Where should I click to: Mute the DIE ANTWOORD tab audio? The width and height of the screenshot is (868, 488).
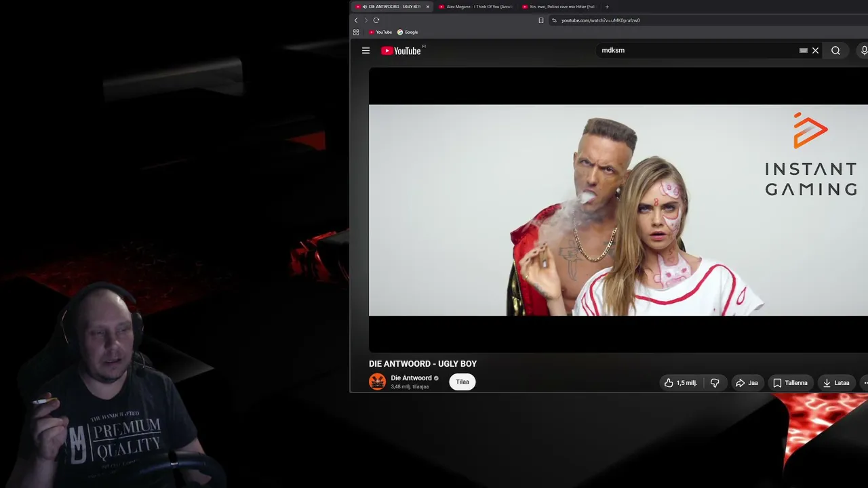point(365,7)
